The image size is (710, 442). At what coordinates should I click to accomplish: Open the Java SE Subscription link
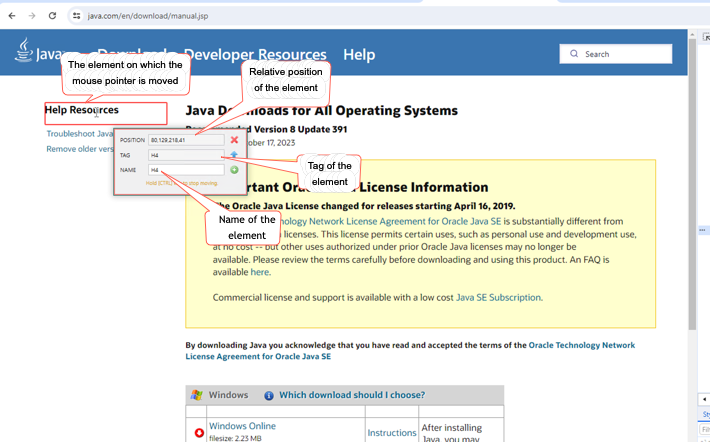click(x=498, y=298)
